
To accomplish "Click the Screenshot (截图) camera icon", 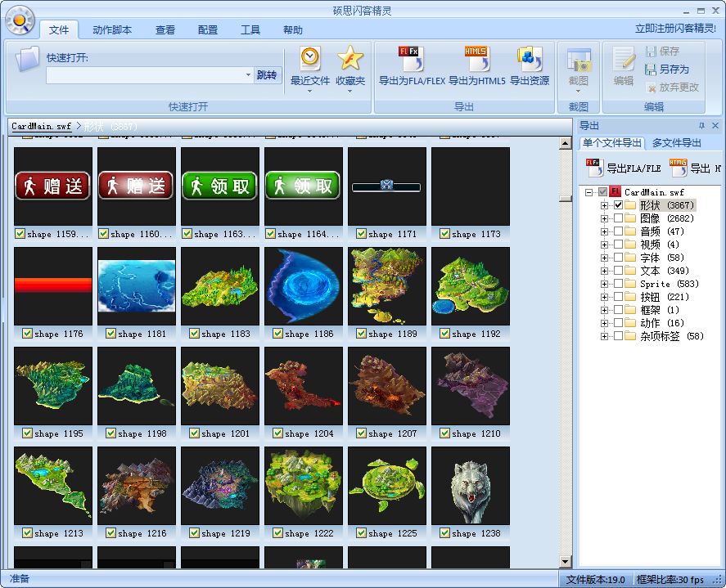I will point(579,61).
